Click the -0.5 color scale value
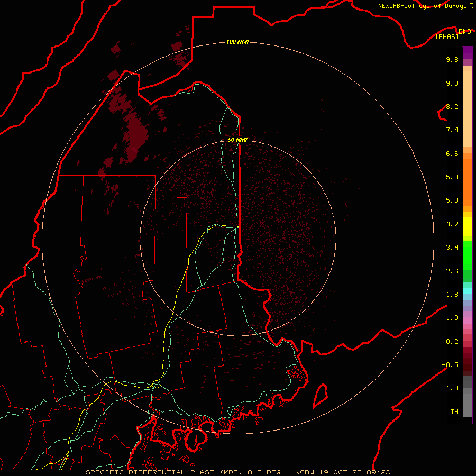This screenshot has height=476, width=476. coord(450,365)
